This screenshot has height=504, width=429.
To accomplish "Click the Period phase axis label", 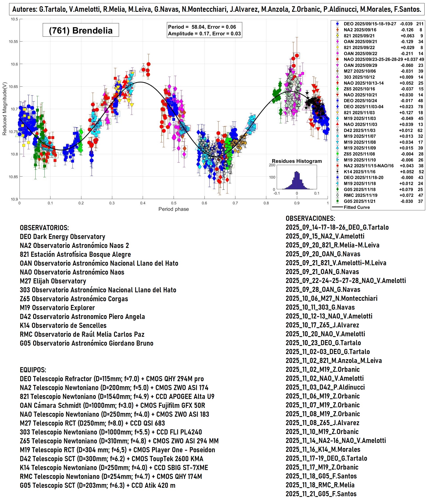I will pos(173,209).
